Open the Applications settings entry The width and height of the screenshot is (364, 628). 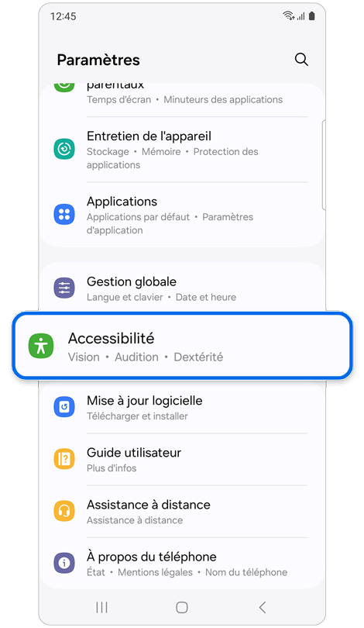(x=182, y=215)
